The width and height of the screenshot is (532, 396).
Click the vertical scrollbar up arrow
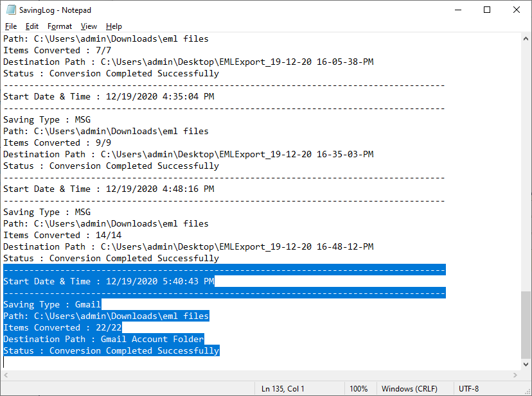pyautogui.click(x=526, y=39)
